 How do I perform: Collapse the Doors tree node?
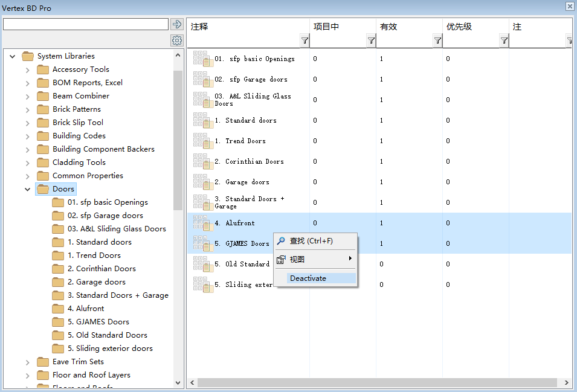point(28,190)
